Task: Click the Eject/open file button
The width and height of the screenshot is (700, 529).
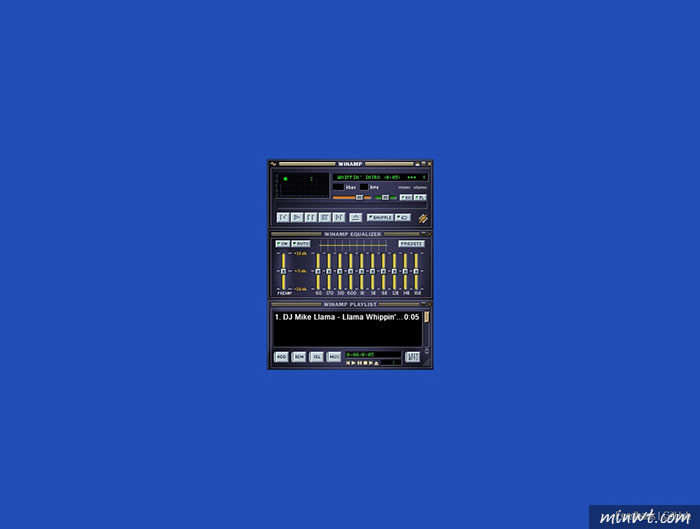Action: coord(355,217)
